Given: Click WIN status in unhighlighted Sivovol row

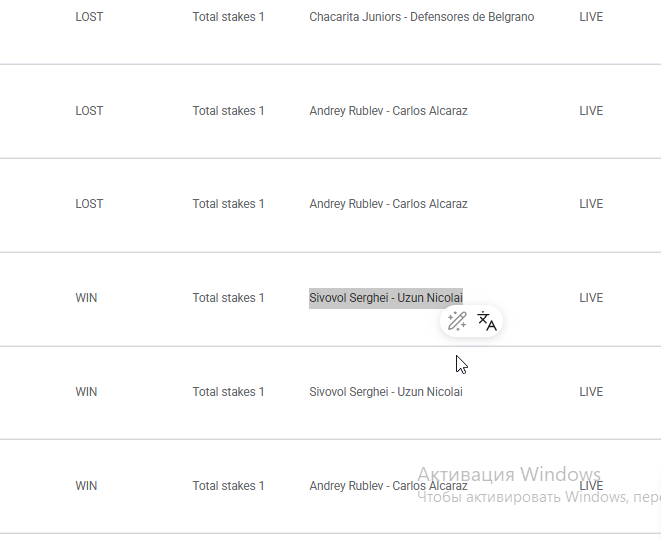Looking at the screenshot, I should (x=86, y=392).
